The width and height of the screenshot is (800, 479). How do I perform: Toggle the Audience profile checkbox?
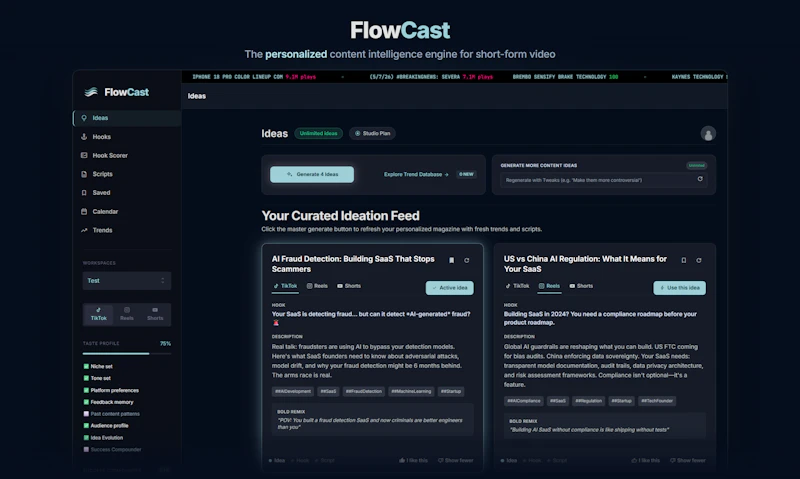pos(86,425)
